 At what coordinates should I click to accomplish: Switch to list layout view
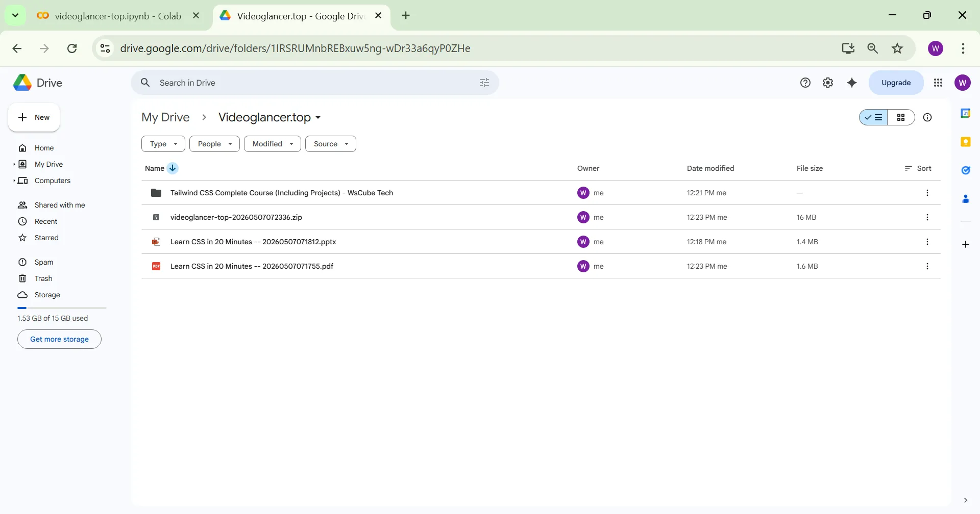pos(873,117)
